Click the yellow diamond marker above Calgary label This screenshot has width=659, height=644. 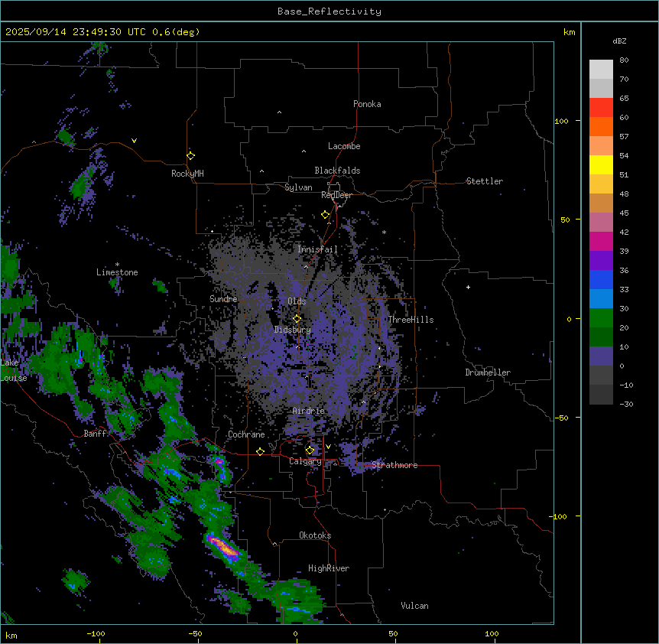(310, 450)
